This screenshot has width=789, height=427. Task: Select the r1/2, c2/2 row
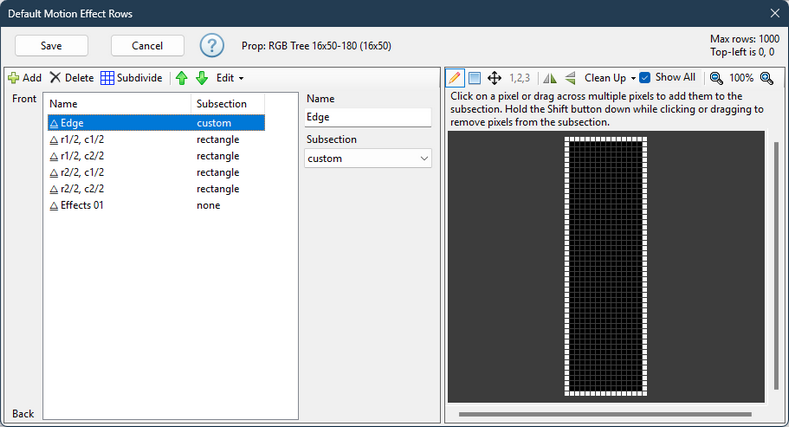(x=156, y=156)
